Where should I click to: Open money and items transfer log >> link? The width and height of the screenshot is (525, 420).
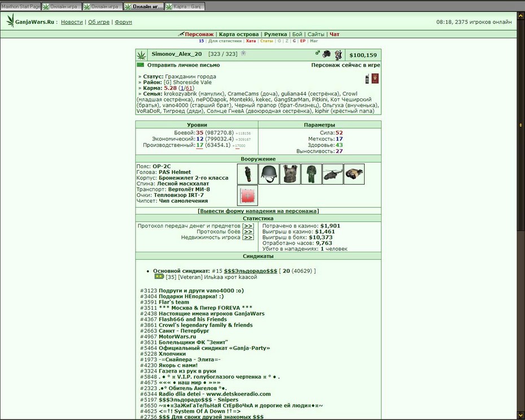tap(248, 226)
